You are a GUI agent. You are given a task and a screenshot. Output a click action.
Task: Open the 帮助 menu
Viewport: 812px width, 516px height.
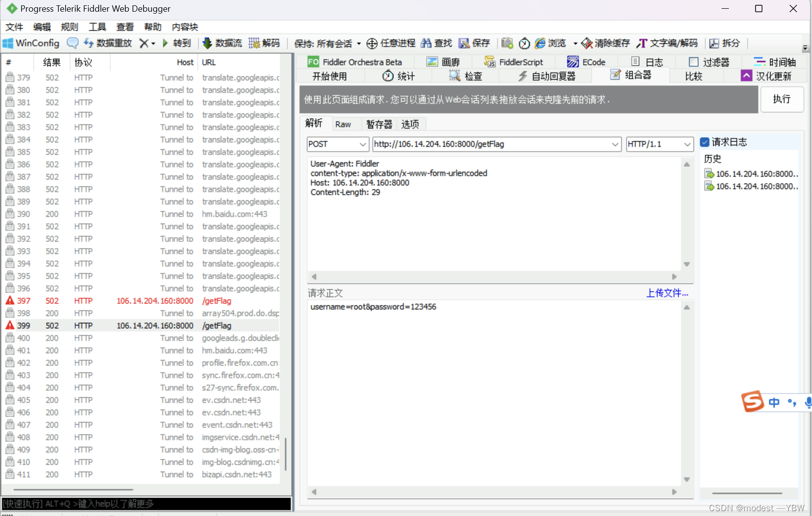coord(153,27)
